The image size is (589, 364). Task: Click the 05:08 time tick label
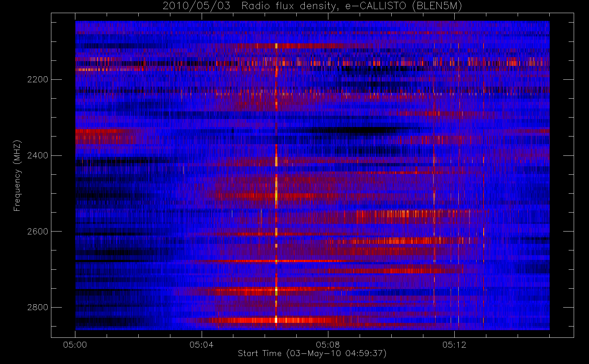[x=328, y=345]
